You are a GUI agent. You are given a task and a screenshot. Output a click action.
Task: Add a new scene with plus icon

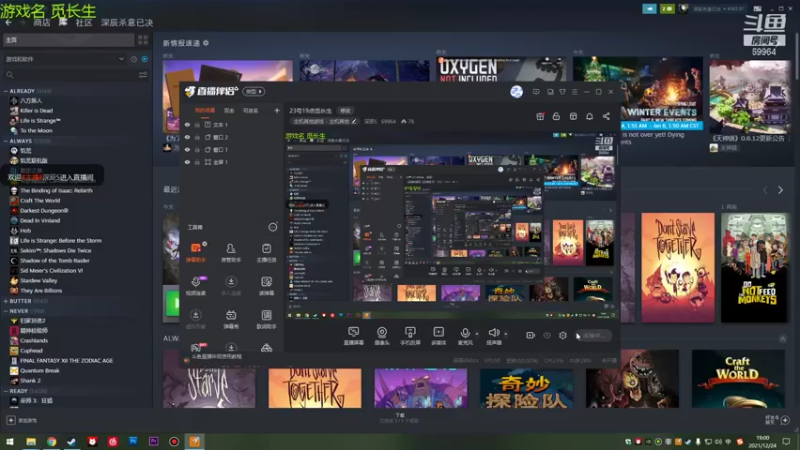277,110
